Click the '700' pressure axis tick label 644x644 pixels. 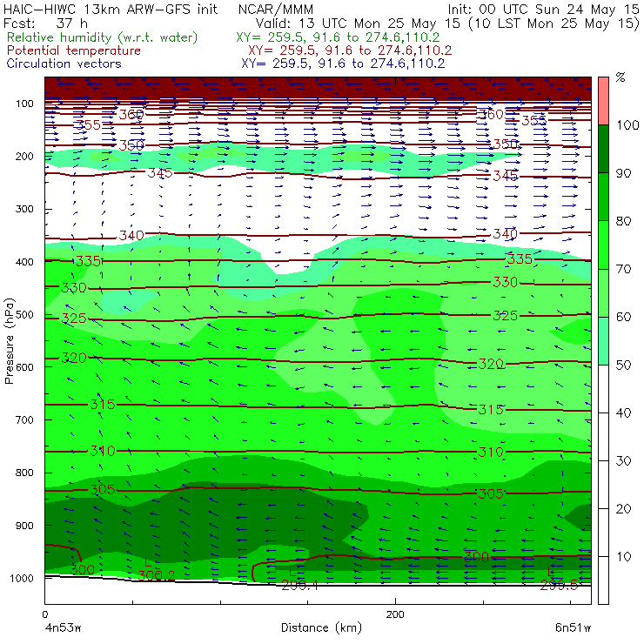click(24, 419)
